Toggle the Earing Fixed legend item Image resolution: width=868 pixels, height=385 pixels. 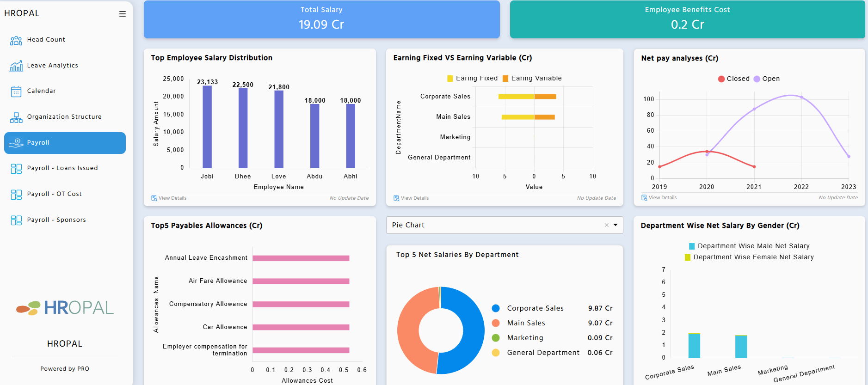(x=472, y=79)
